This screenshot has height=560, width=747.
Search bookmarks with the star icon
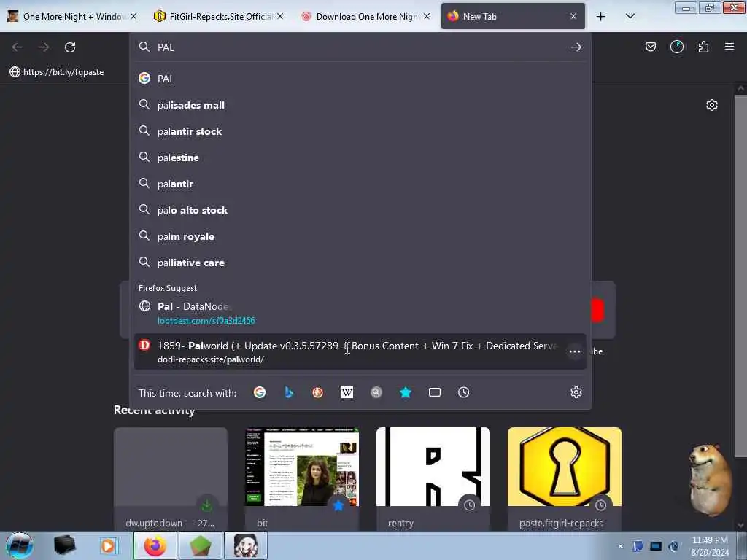(406, 392)
